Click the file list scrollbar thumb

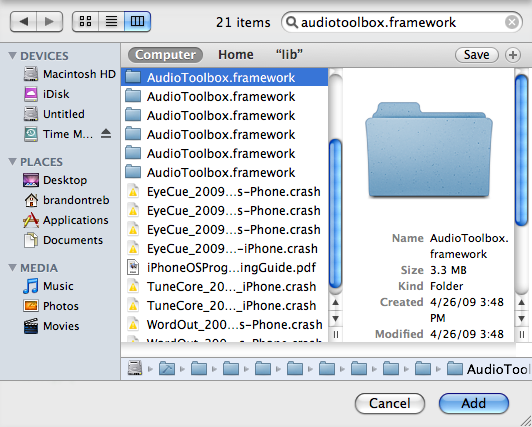coord(335,214)
